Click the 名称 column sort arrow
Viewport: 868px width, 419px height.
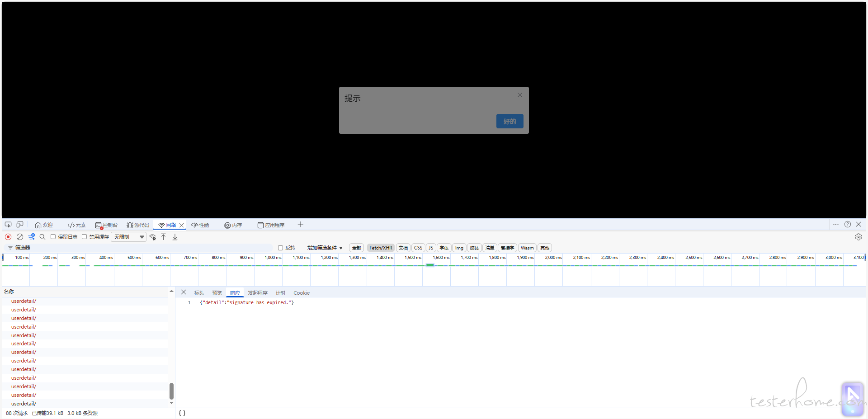[171, 292]
